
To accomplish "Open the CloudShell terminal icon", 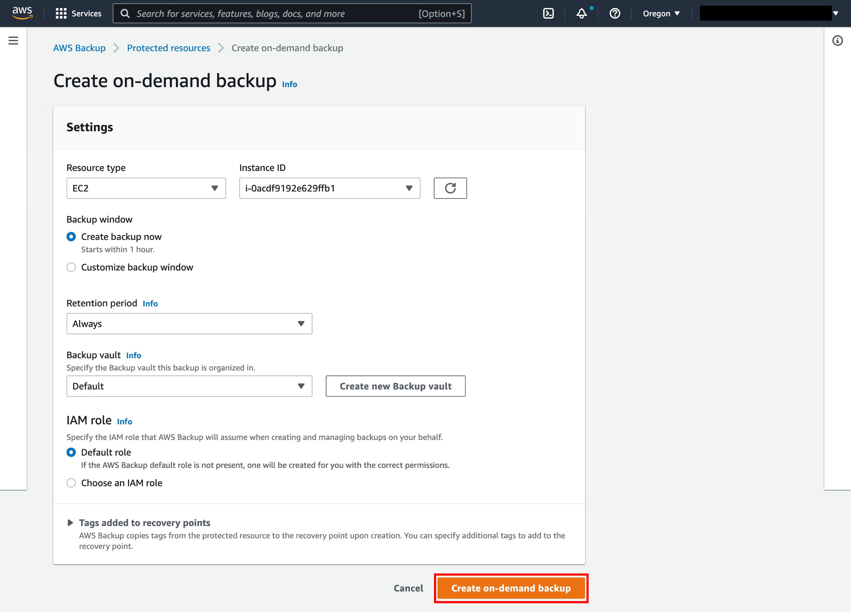I will 548,13.
